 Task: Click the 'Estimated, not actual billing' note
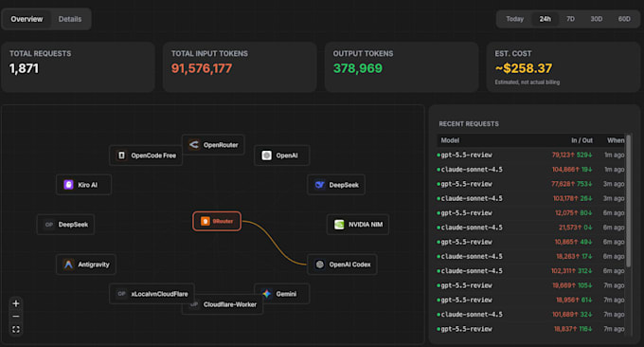click(528, 82)
